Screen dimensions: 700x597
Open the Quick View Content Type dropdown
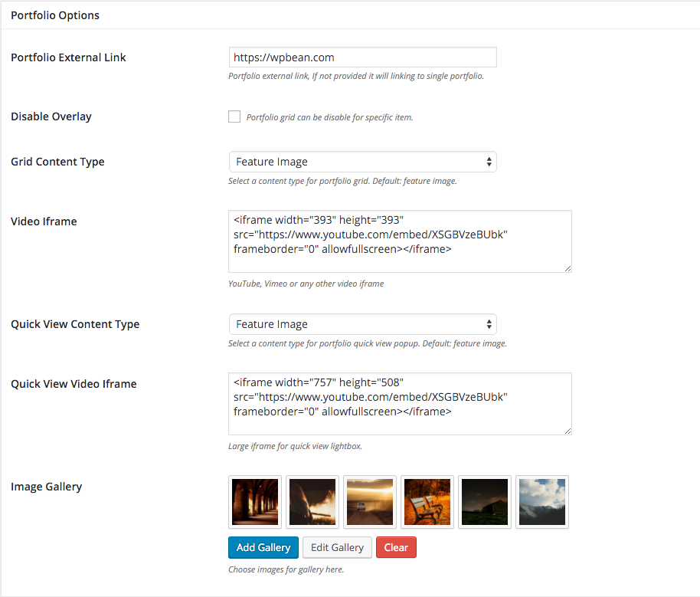coord(362,324)
